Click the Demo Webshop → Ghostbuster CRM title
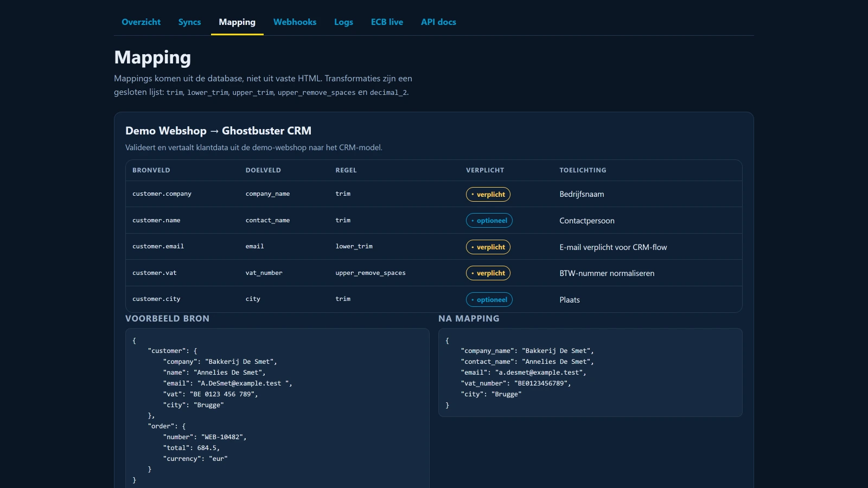Image resolution: width=868 pixels, height=488 pixels. click(218, 131)
